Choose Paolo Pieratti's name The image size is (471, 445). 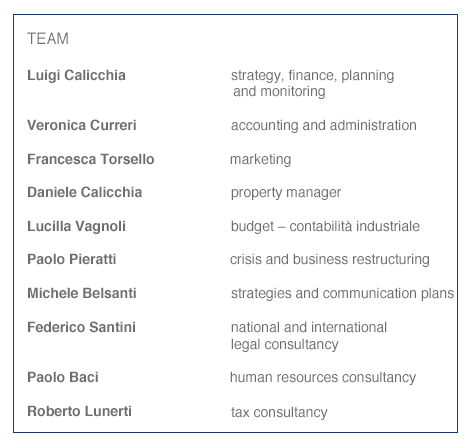pyautogui.click(x=72, y=259)
